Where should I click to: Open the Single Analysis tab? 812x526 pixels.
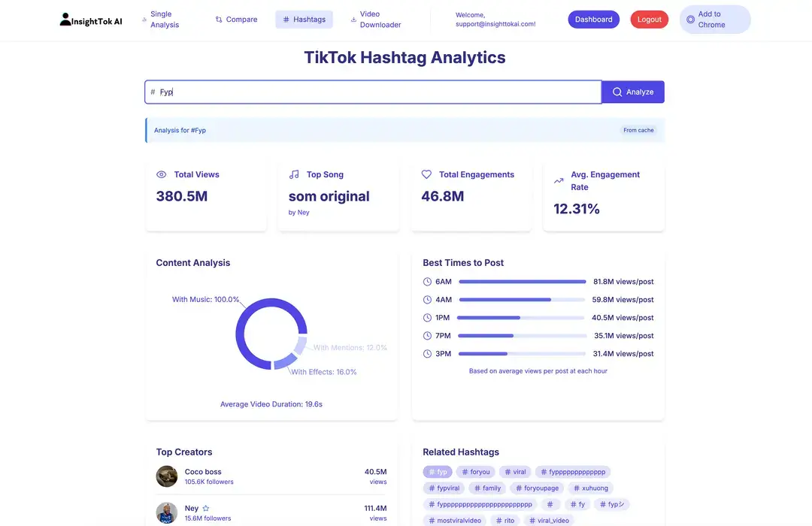161,19
